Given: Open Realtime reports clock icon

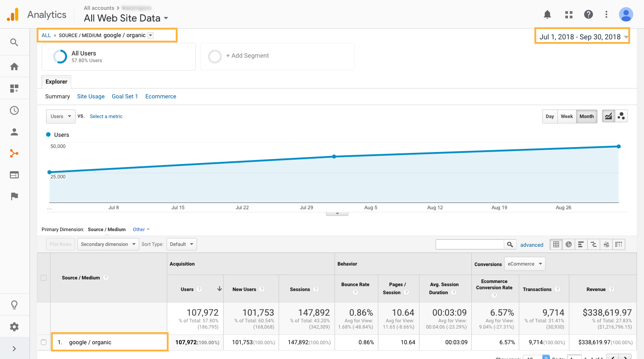Looking at the screenshot, I should click(14, 110).
